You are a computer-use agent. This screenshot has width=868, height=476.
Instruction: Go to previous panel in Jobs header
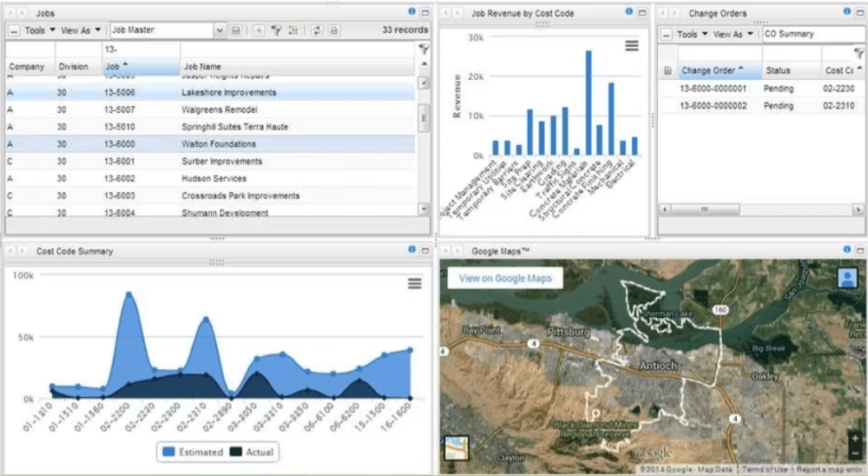click(x=10, y=12)
